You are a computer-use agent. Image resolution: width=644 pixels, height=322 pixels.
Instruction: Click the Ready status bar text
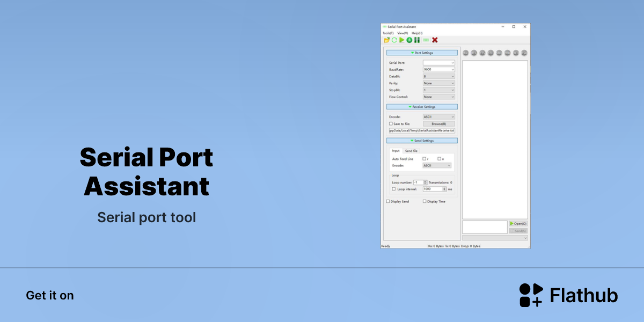tap(385, 246)
